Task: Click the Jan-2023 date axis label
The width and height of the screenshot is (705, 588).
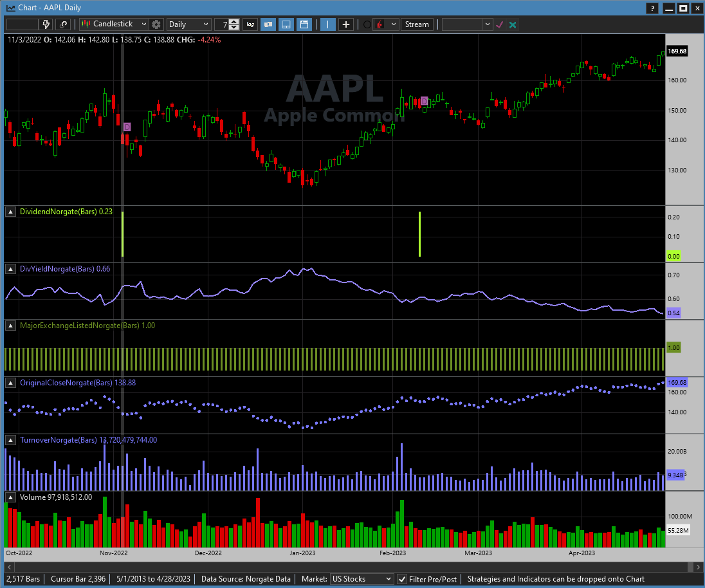Action: coord(302,553)
